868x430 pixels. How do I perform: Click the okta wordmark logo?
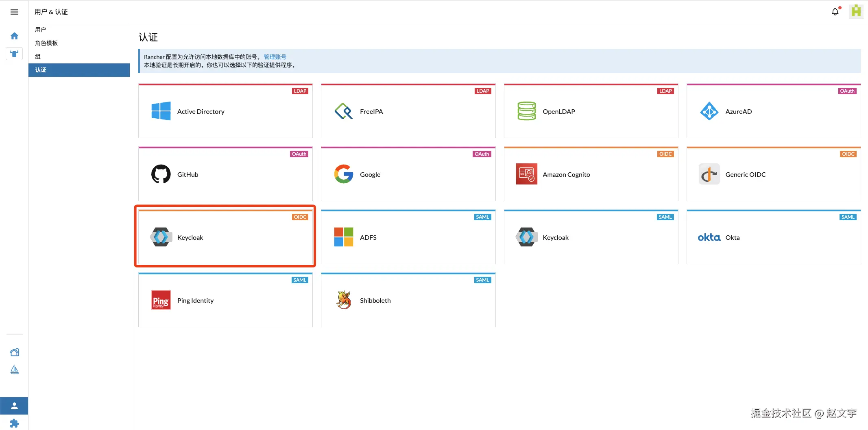(709, 237)
